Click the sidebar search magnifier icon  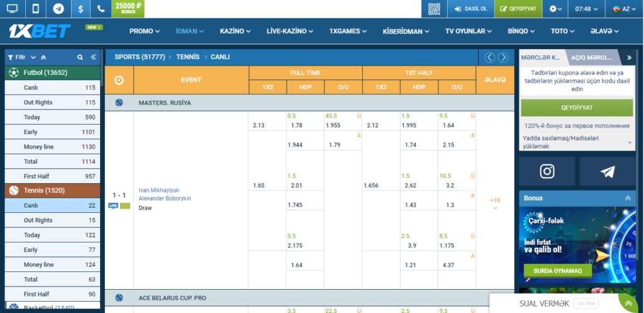[80, 57]
